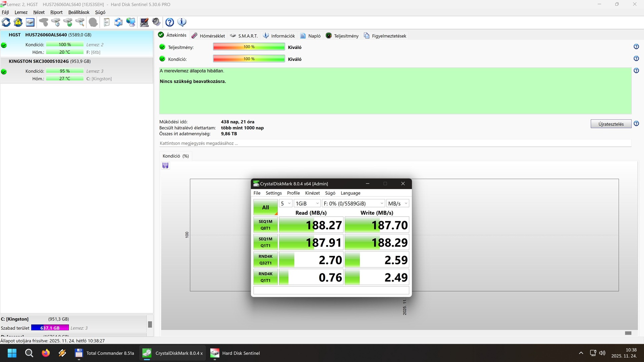Expand the F: drive selection dropdown
Viewport: 644px width, 362px height.
[353, 203]
